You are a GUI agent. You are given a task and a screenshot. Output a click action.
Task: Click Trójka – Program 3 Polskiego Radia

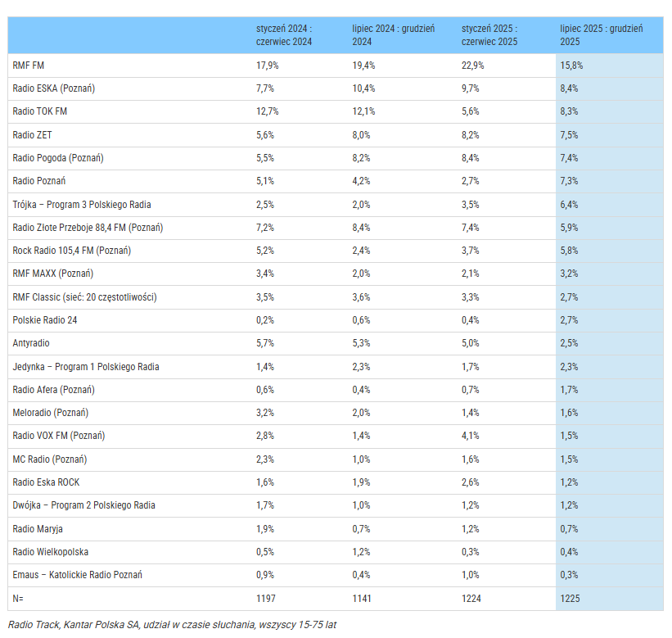(x=82, y=204)
